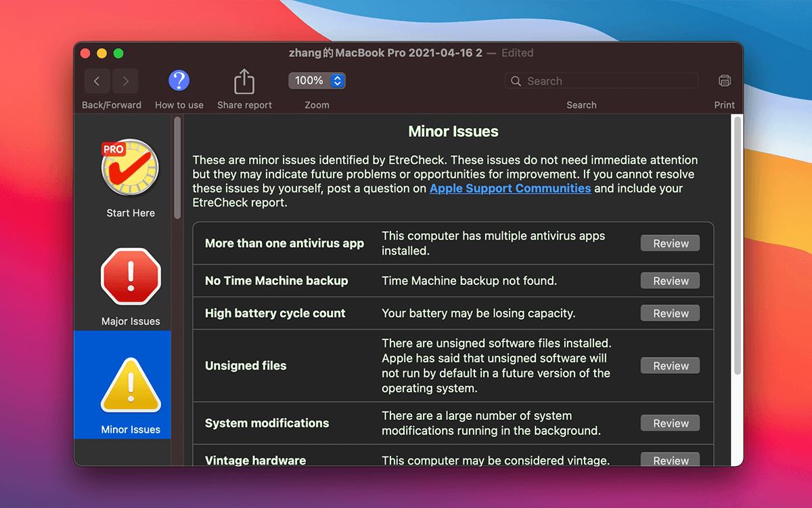Image resolution: width=812 pixels, height=508 pixels.
Task: Review the More than one antivirus app issue
Action: point(671,243)
